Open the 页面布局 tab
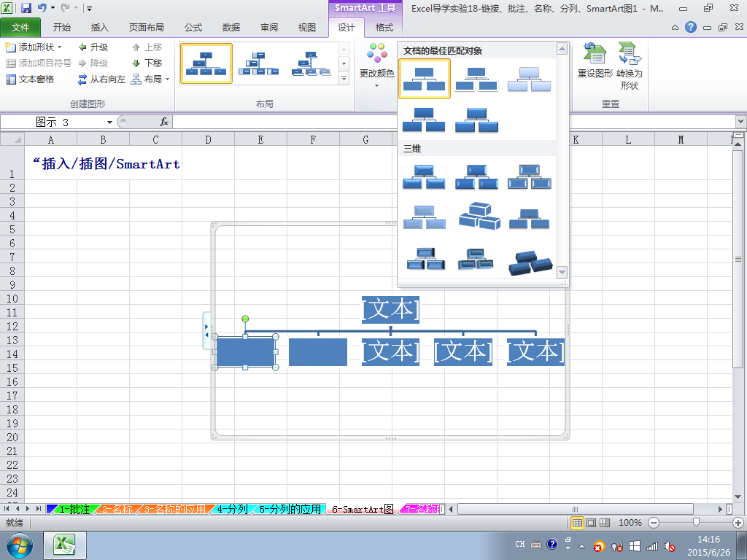Image resolution: width=747 pixels, height=560 pixels. point(146,28)
